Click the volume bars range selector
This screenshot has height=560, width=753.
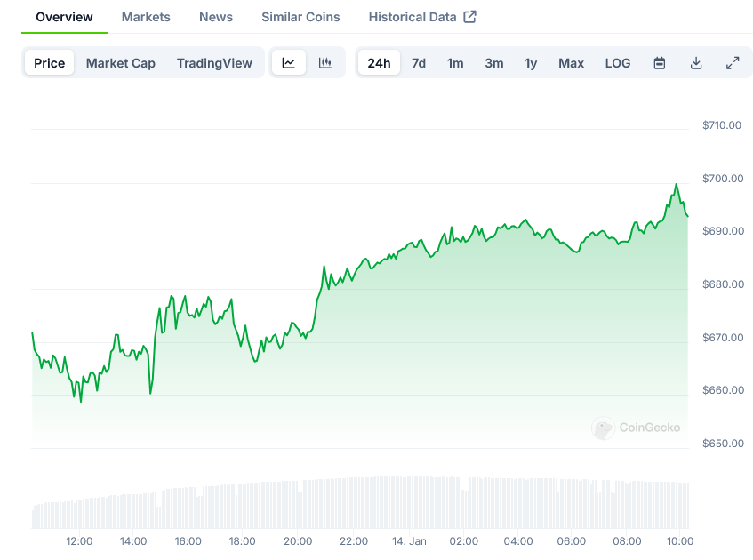(x=360, y=503)
